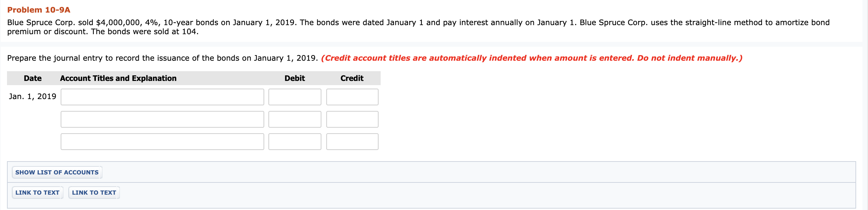Select the Jan. 1, 2019 date label
The image size is (868, 210).
coord(32,96)
